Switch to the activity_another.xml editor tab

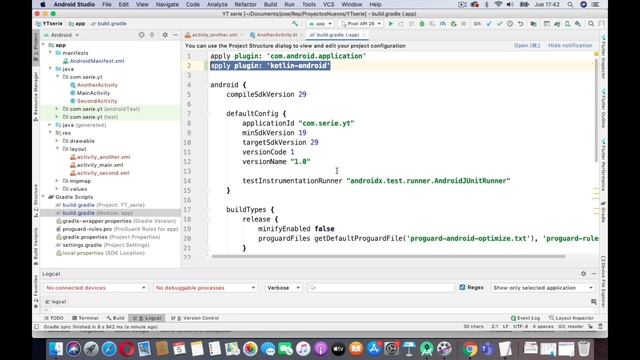(214, 35)
